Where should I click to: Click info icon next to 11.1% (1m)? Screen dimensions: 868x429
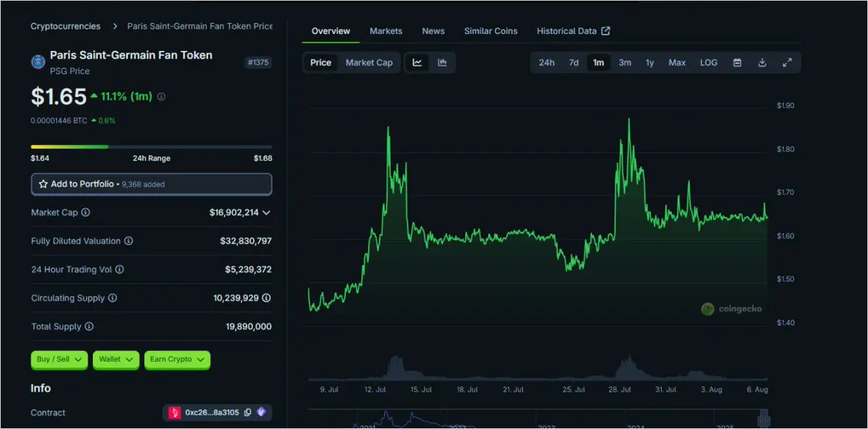click(x=161, y=96)
